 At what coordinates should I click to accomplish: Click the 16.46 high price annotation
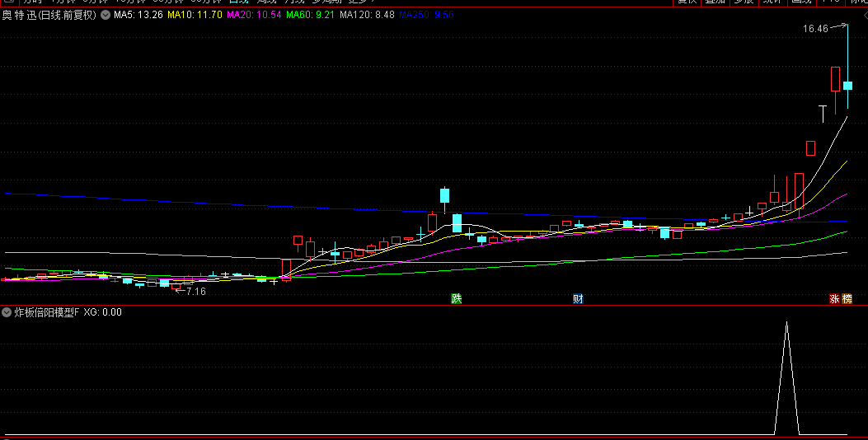[x=815, y=29]
